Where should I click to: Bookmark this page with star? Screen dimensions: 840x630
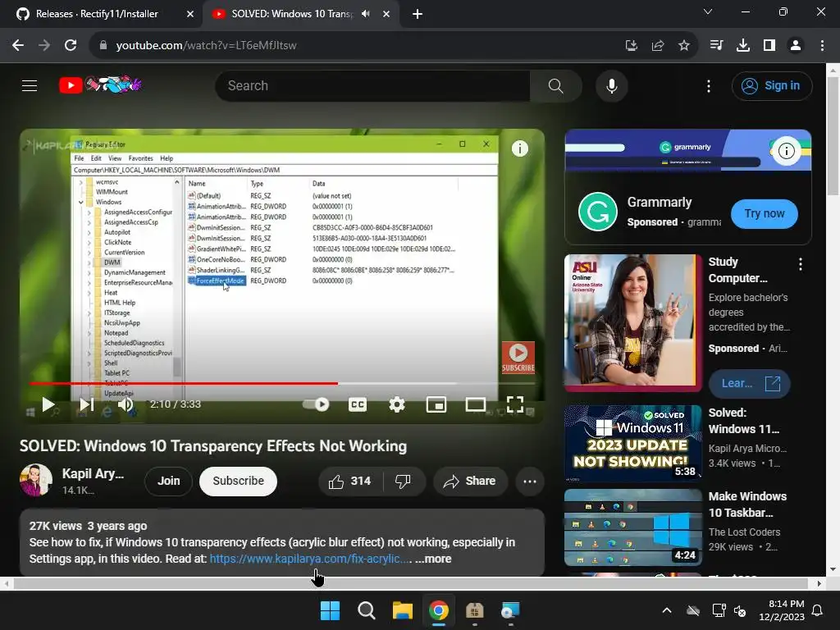tap(683, 46)
